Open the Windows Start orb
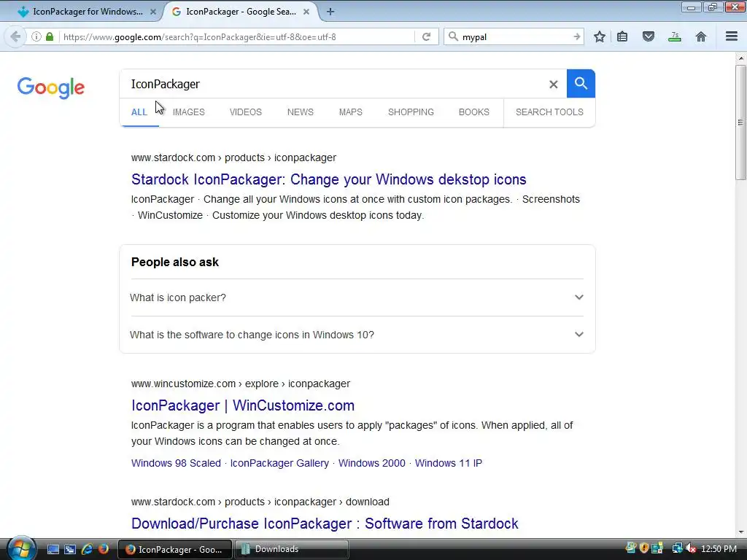This screenshot has width=747, height=560. [21, 548]
